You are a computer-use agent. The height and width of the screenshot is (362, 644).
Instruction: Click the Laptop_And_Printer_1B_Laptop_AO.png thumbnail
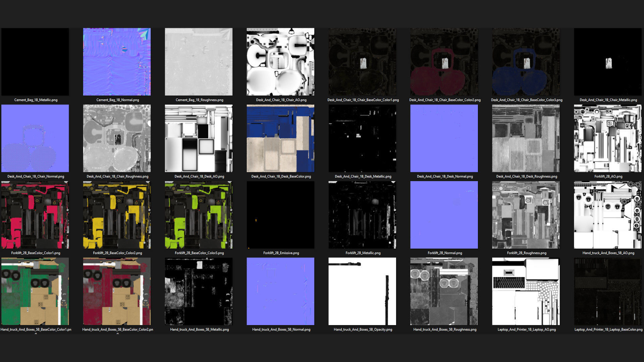pyautogui.click(x=526, y=291)
